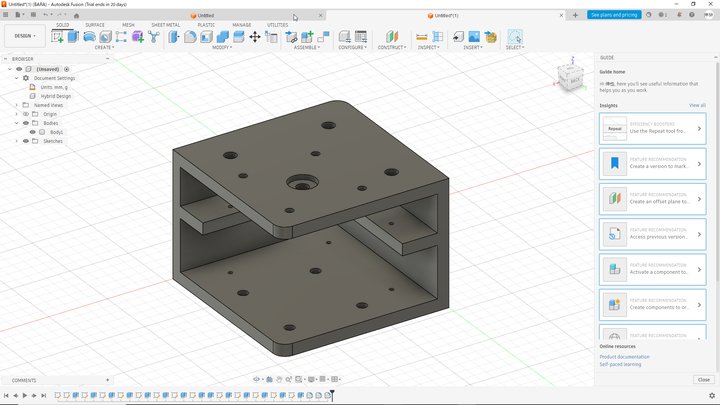The image size is (720, 405).
Task: Select the Create Sketch tool
Action: pyautogui.click(x=57, y=37)
